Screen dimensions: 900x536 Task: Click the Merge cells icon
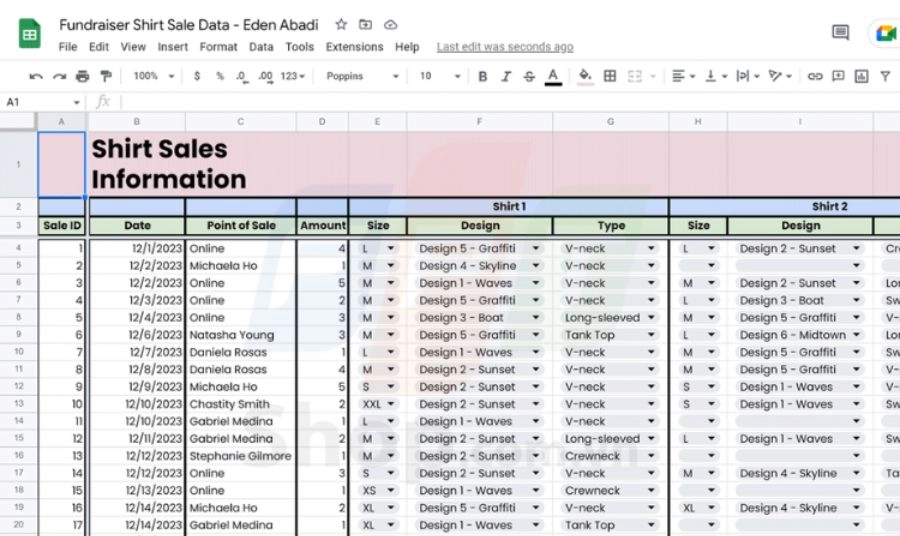coord(635,76)
